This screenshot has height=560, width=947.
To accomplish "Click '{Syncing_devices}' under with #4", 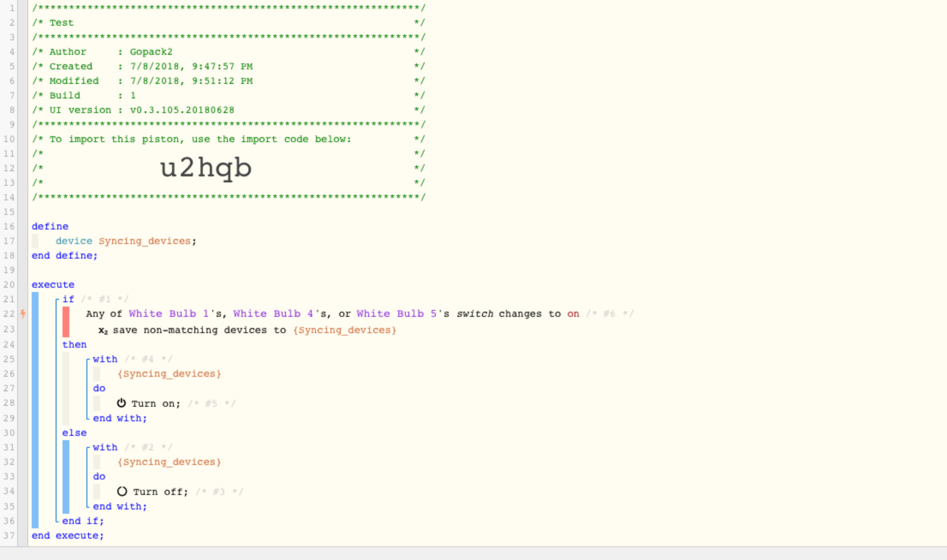I will pyautogui.click(x=169, y=374).
